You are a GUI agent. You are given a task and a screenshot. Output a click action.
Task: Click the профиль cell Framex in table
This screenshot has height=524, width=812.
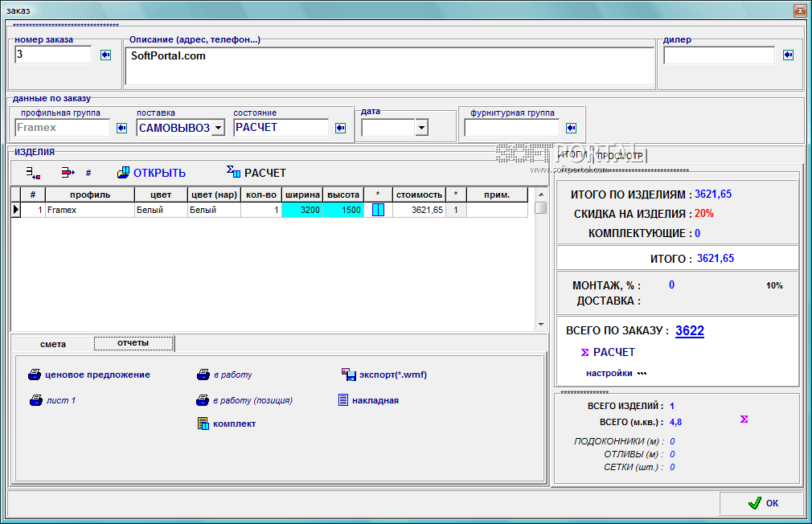pos(90,210)
